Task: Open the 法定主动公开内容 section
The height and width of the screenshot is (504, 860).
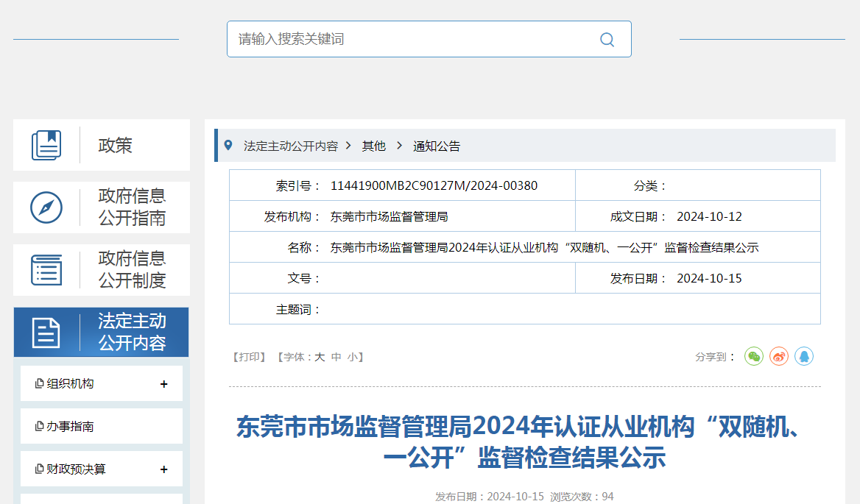Action: pyautogui.click(x=133, y=332)
